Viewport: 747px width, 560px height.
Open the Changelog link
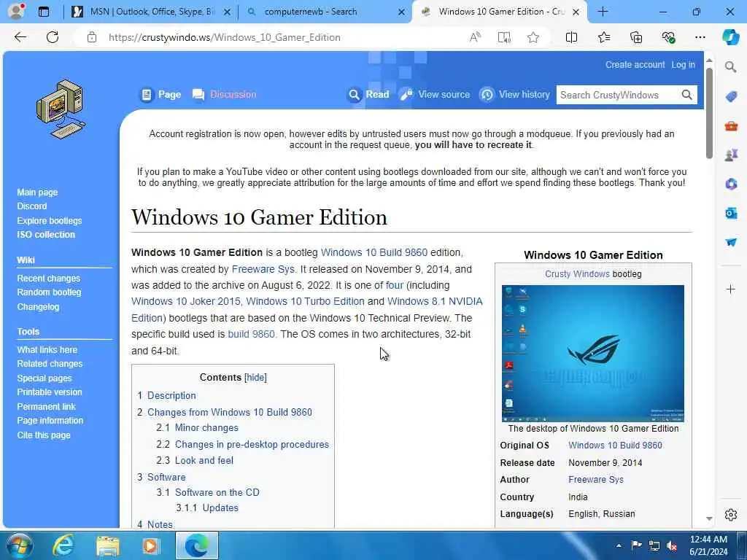[38, 307]
